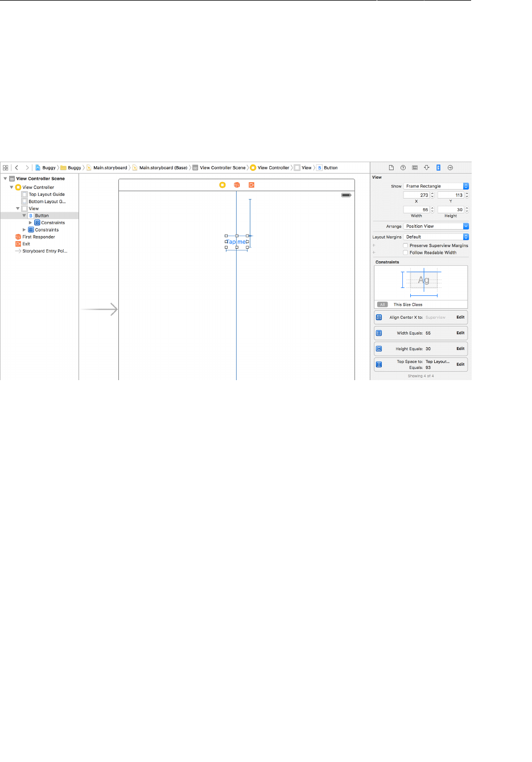Viewport: 532px width, 762px height.
Task: Show the Attributes inspector
Action: tap(427, 168)
